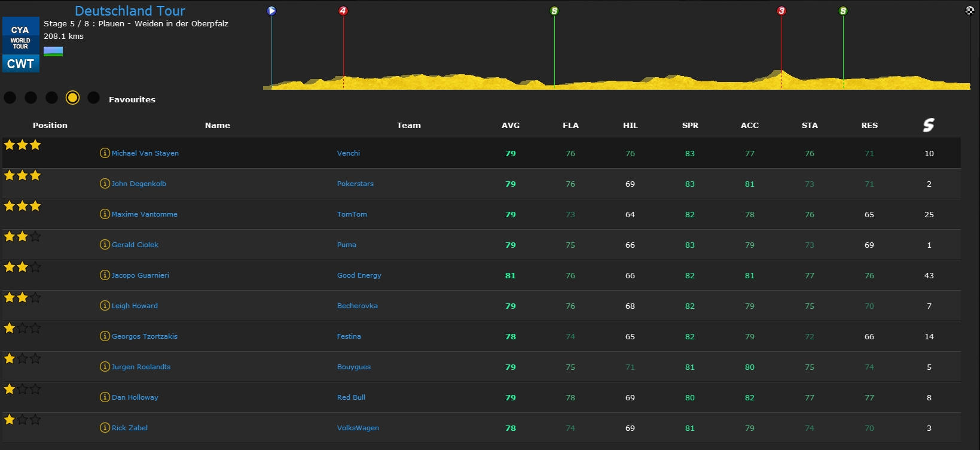Select the blue start marker on profile

(x=271, y=11)
